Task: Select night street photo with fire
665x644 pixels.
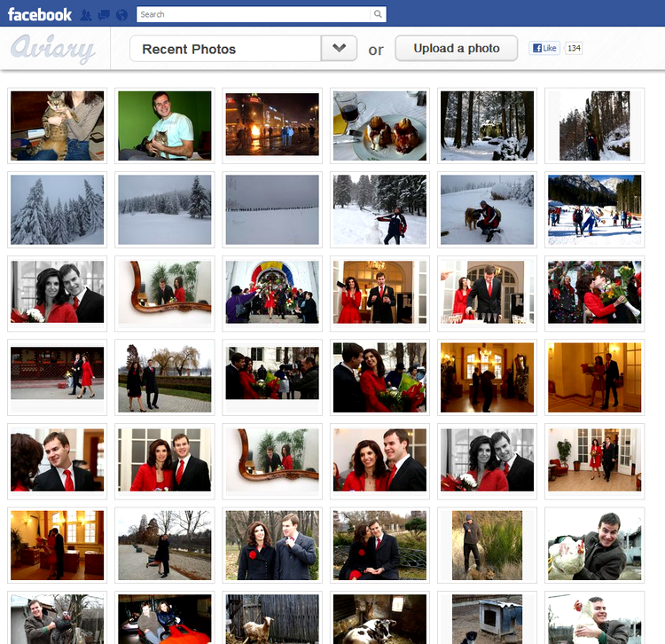Action: (272, 126)
